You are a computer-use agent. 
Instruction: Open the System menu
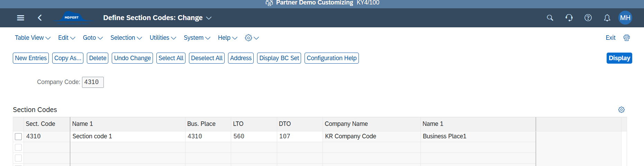tap(197, 38)
